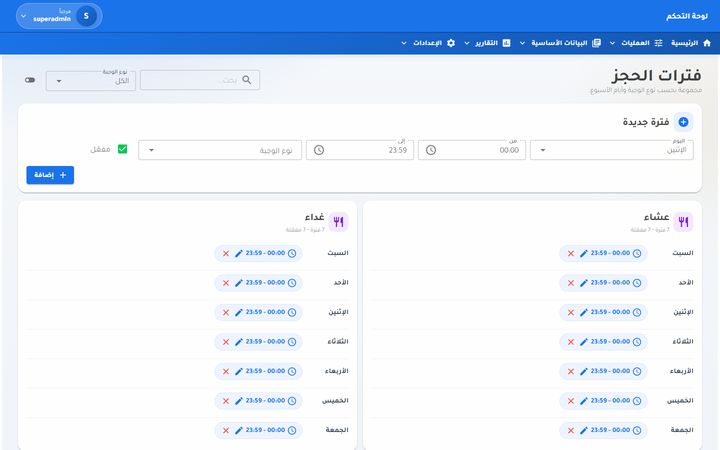Click الخميس time chip in غداء
This screenshot has height=450, width=720.
click(x=259, y=401)
